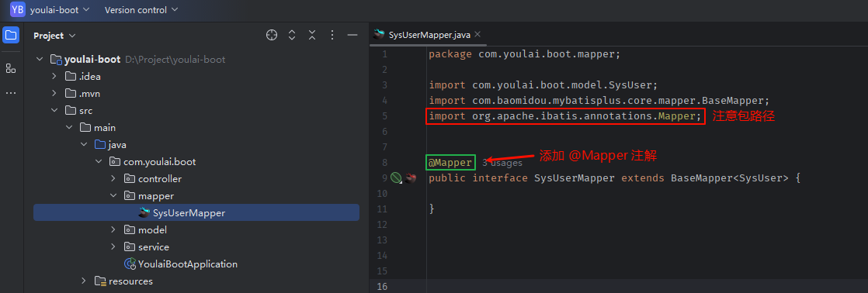Click line number 5 in the gutter

384,116
